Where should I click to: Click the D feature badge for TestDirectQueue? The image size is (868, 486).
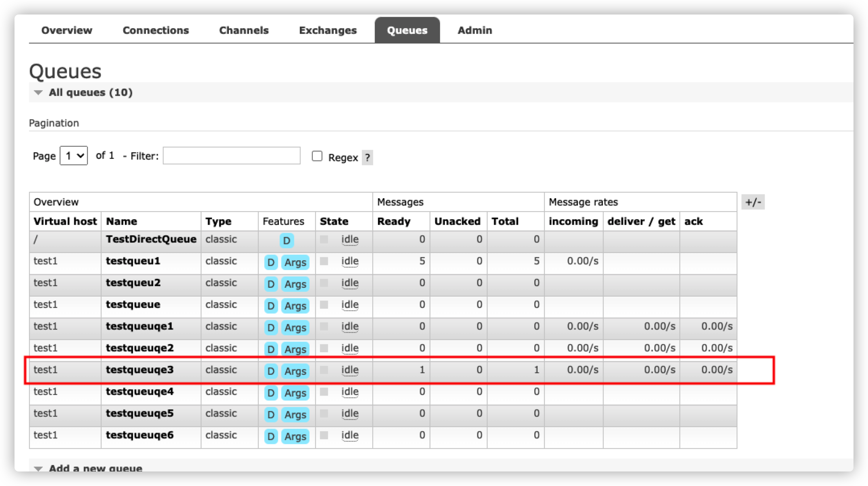287,241
